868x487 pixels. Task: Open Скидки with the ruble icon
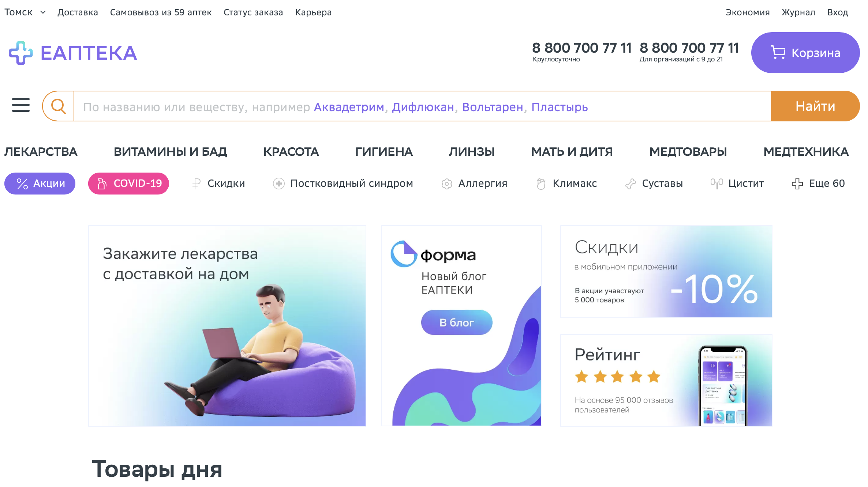click(218, 184)
